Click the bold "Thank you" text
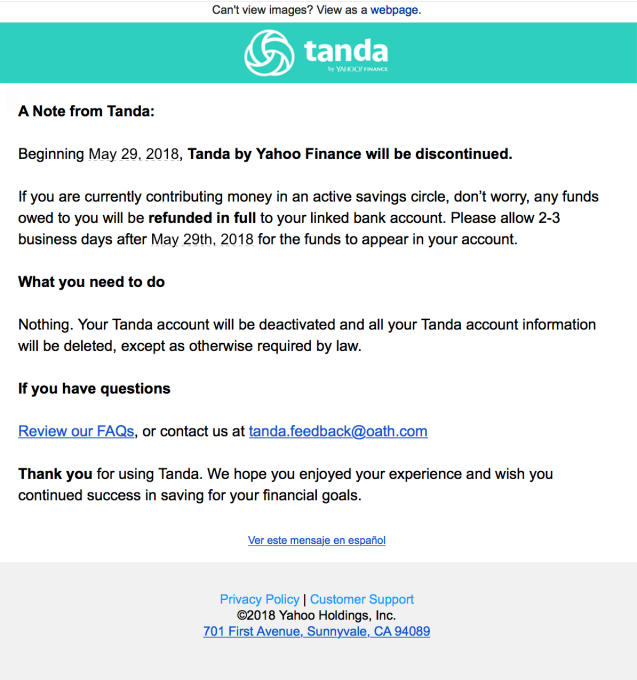This screenshot has width=637, height=680. click(x=55, y=473)
